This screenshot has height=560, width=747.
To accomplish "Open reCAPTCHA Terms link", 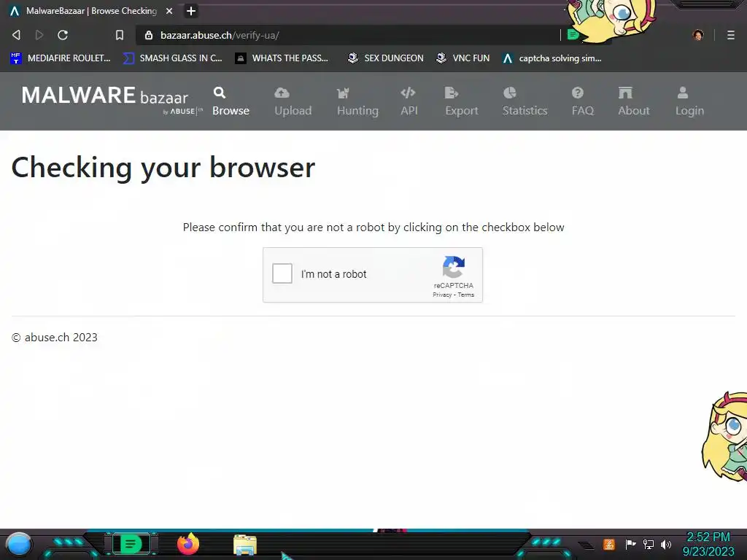I will click(466, 295).
